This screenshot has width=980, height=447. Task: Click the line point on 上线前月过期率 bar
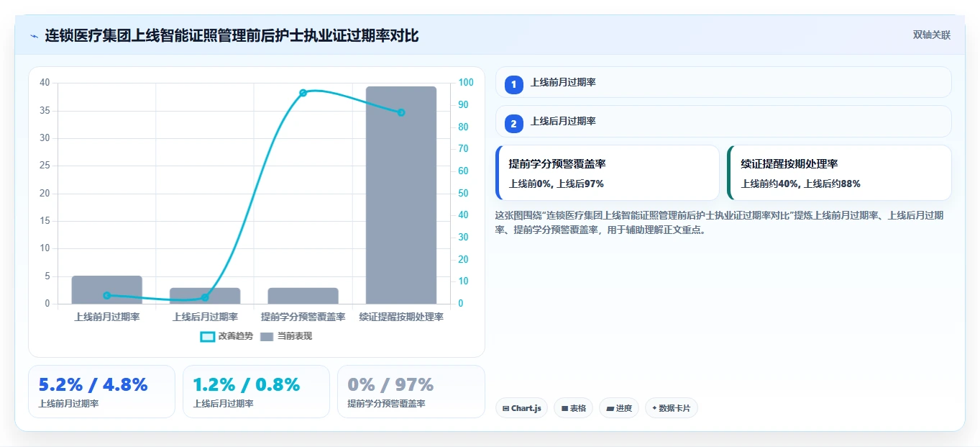pyautogui.click(x=106, y=295)
